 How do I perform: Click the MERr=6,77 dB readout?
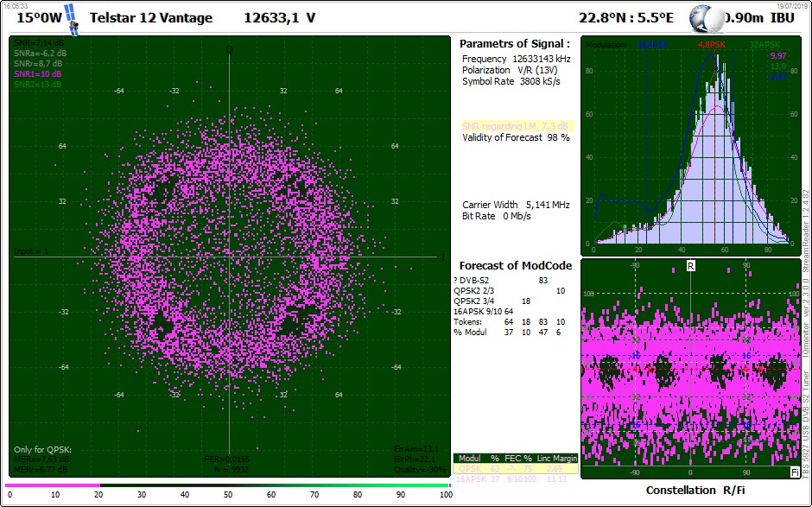41,470
